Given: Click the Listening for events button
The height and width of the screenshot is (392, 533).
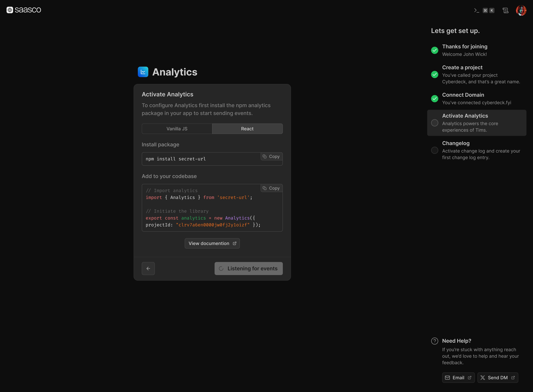Looking at the screenshot, I should coord(249,268).
